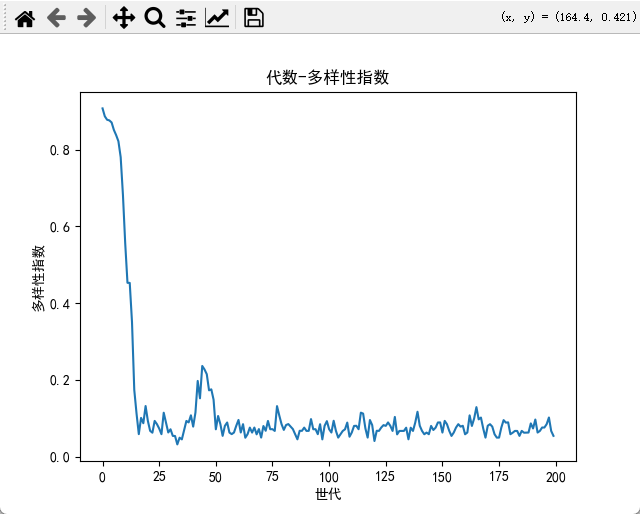Click the 0.4 tick on the y-axis
Screen dimensions: 640x514
point(59,304)
